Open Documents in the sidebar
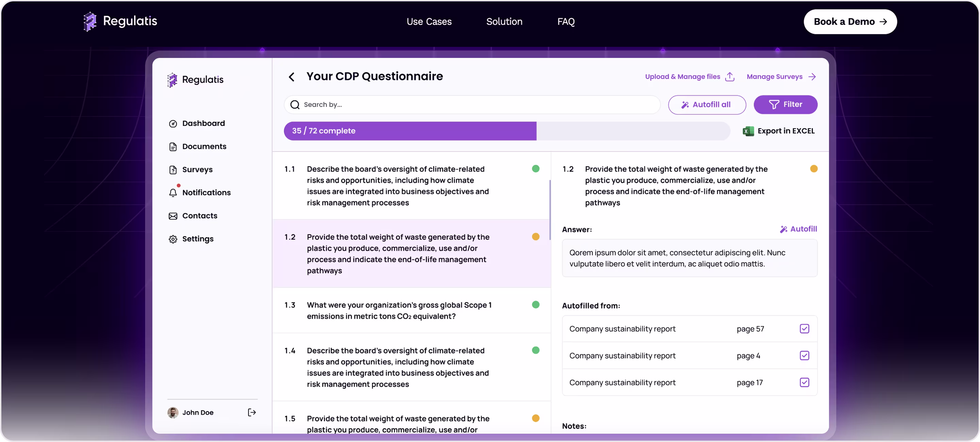Viewport: 980px width, 442px height. click(x=197, y=146)
